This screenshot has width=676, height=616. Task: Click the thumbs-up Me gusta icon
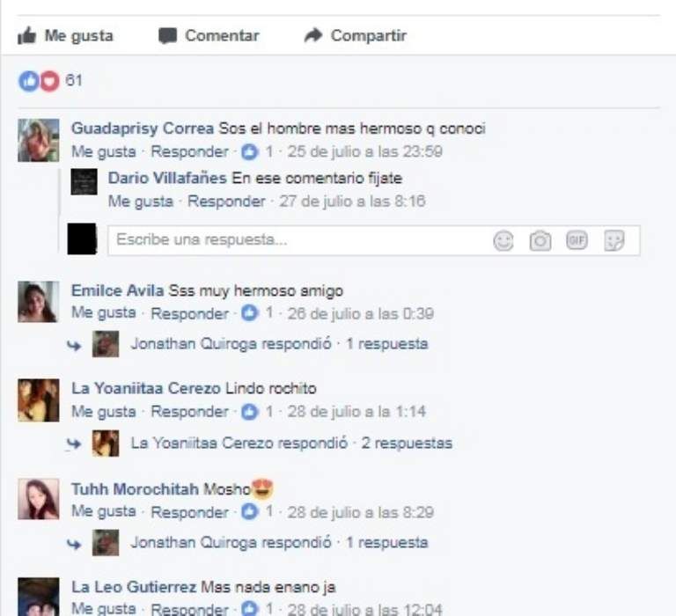[x=26, y=35]
